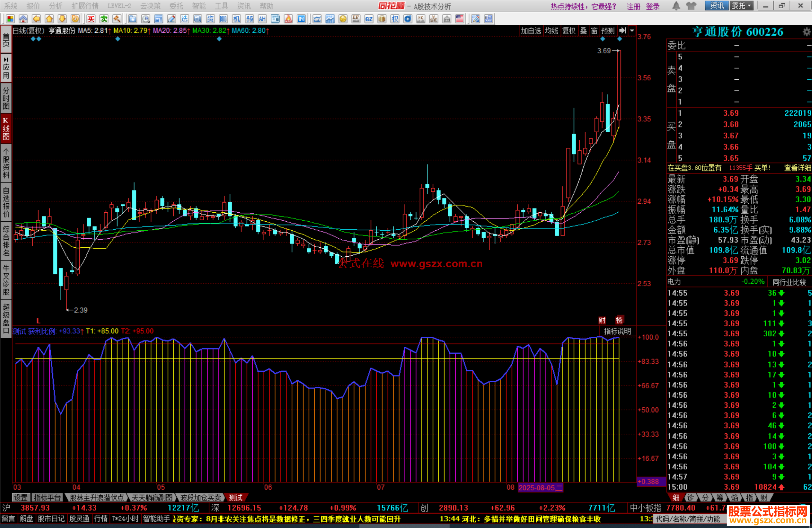This screenshot has height=528, width=812.
Task: Click the US flag market icon
Action: tap(459, 19)
